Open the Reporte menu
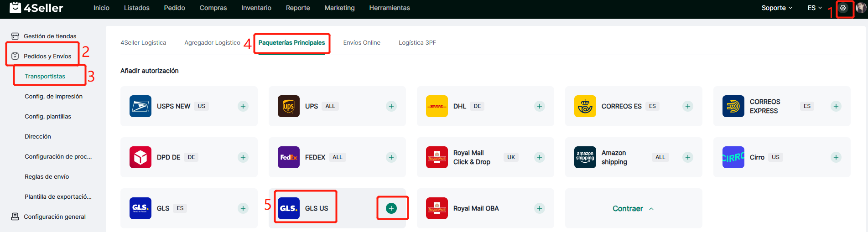Viewport: 868px width, 232px height. coord(298,8)
